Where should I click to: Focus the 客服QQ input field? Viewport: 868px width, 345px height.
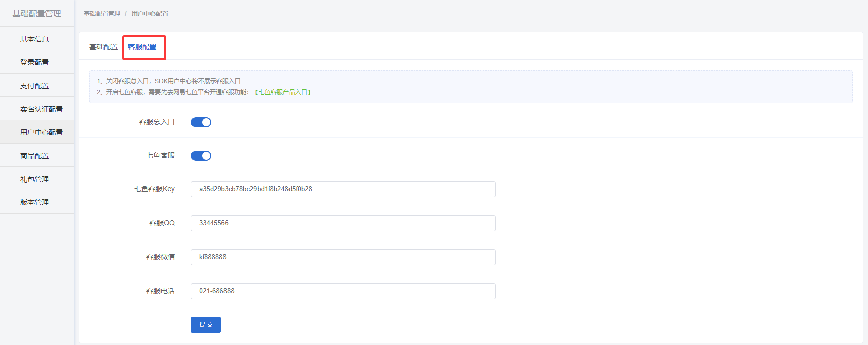click(343, 223)
